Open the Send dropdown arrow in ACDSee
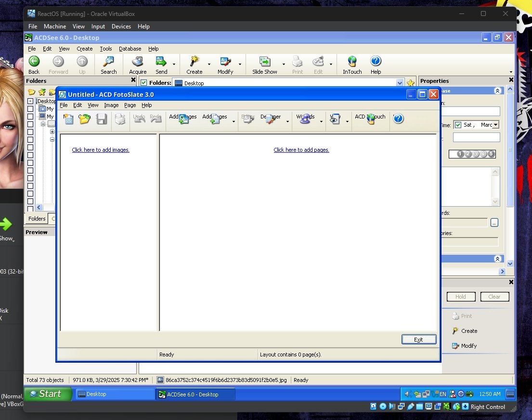This screenshot has height=420, width=532. 174,64
